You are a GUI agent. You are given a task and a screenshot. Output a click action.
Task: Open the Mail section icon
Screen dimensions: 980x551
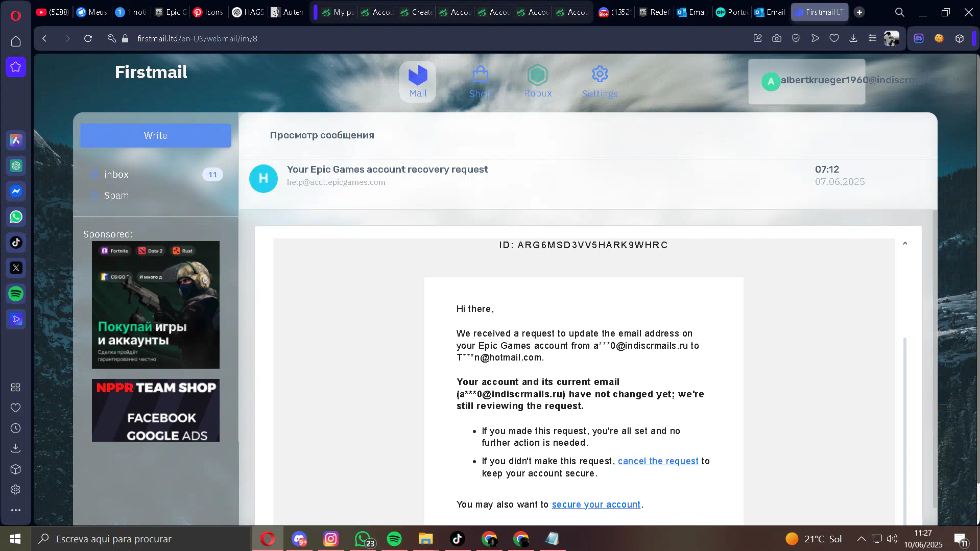pos(418,82)
